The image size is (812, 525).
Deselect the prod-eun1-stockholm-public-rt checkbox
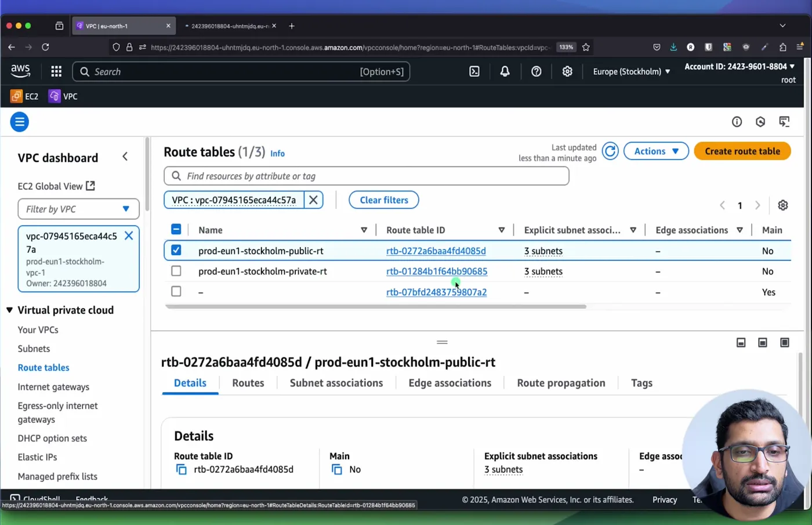pyautogui.click(x=176, y=250)
